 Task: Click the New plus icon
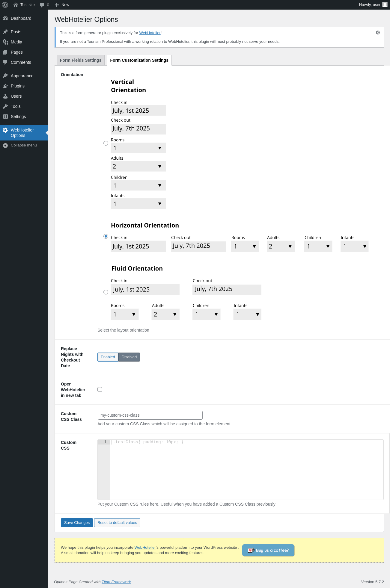coord(57,5)
